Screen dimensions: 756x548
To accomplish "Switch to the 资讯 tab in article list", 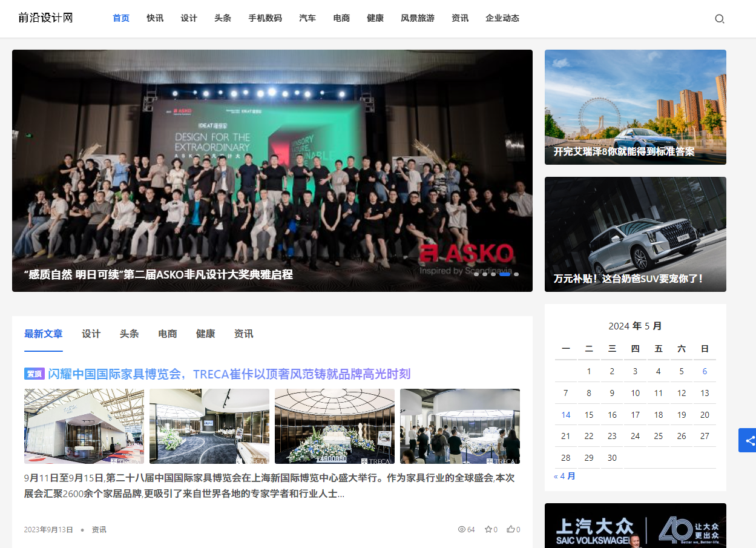I will 244,334.
